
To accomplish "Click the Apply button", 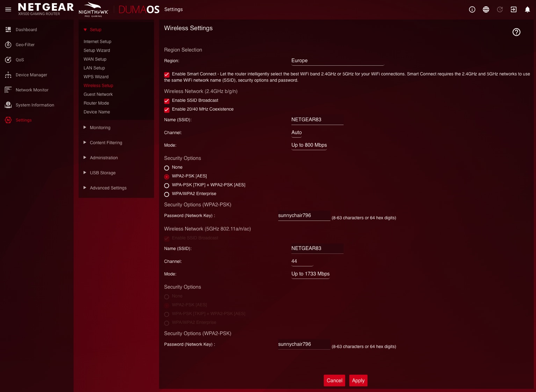I will (x=358, y=380).
